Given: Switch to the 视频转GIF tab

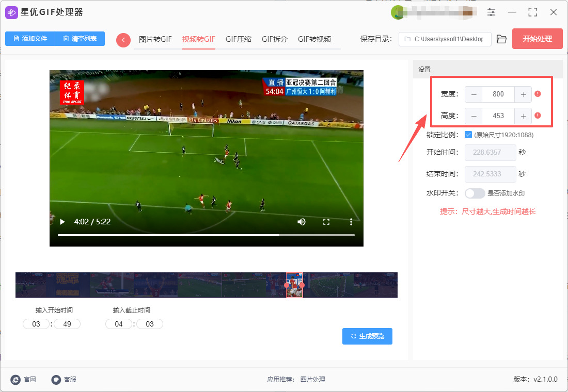Looking at the screenshot, I should (x=198, y=39).
